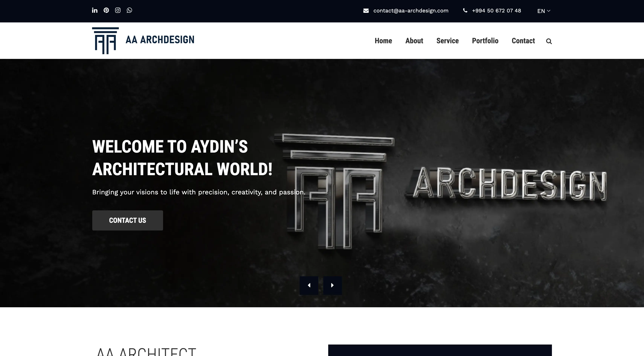
Task: Call the +994 50 672 07 48 number link
Action: pos(496,11)
